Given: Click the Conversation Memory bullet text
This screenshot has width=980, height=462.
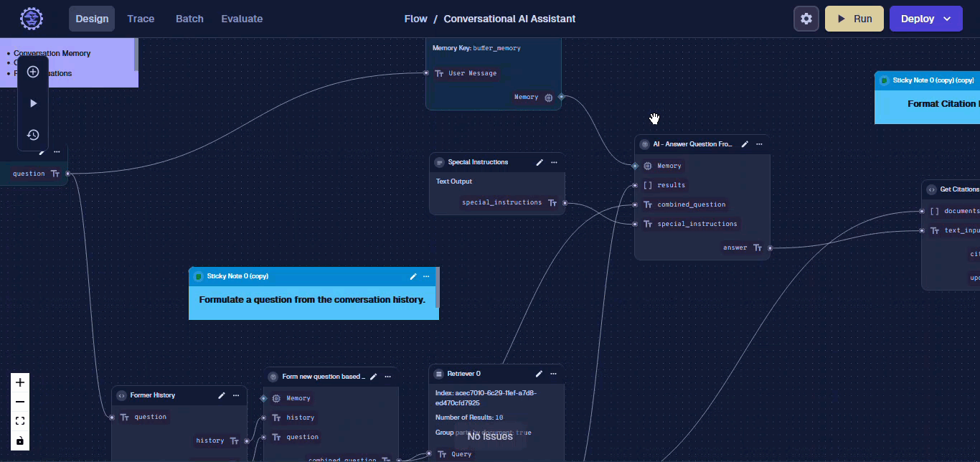Looking at the screenshot, I should pyautogui.click(x=52, y=53).
